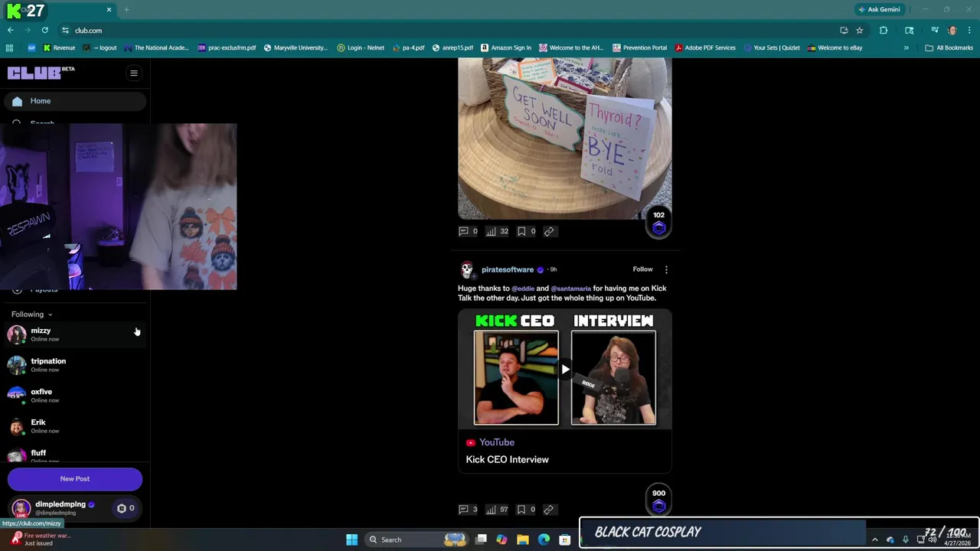Click the 900 points badge
The image size is (980, 551).
658,501
